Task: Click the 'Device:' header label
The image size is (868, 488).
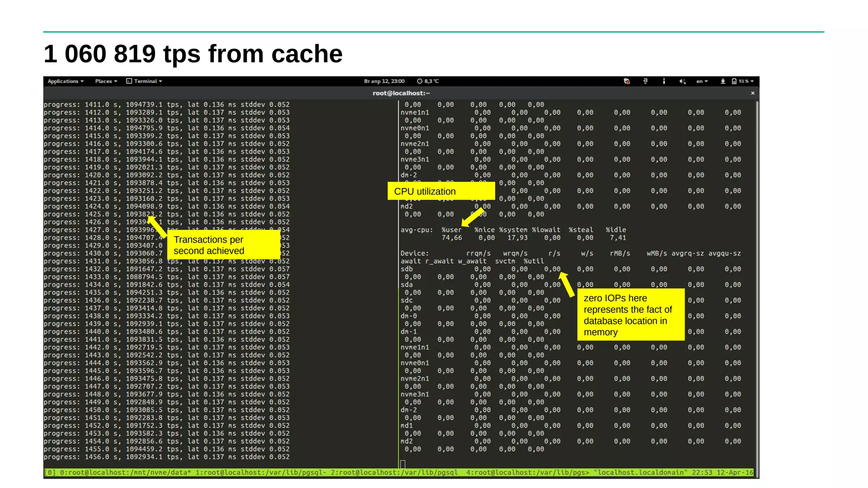Action: (x=415, y=253)
